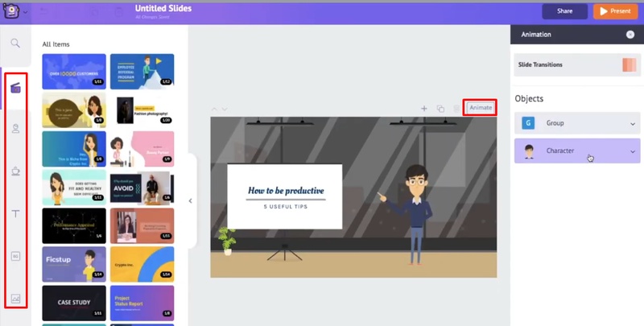Select the Character object row
Image resolution: width=644 pixels, height=326 pixels.
click(x=577, y=151)
